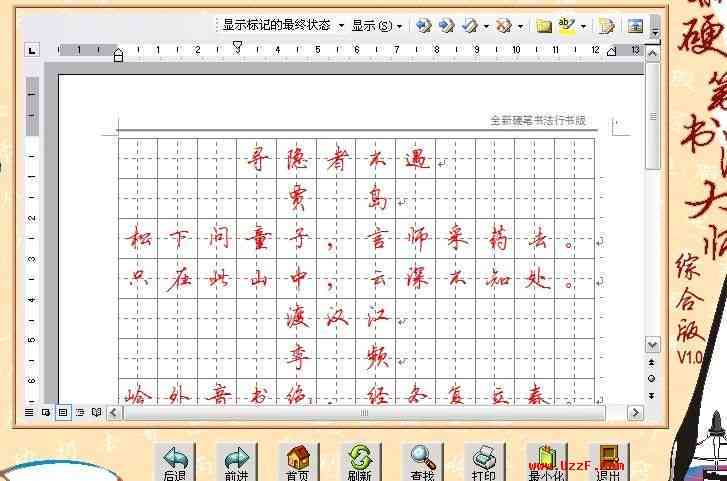The image size is (727, 481).
Task: Open the highlight color dropdown arrow
Action: tap(583, 26)
